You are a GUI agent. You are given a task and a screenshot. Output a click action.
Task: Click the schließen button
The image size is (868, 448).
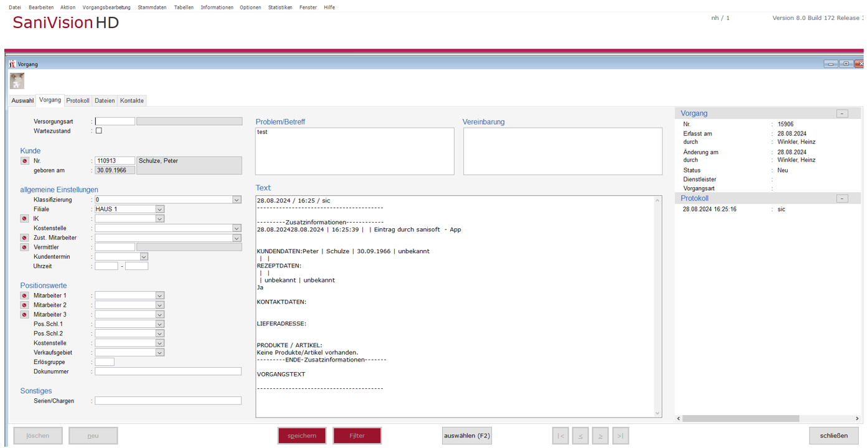[x=834, y=436]
